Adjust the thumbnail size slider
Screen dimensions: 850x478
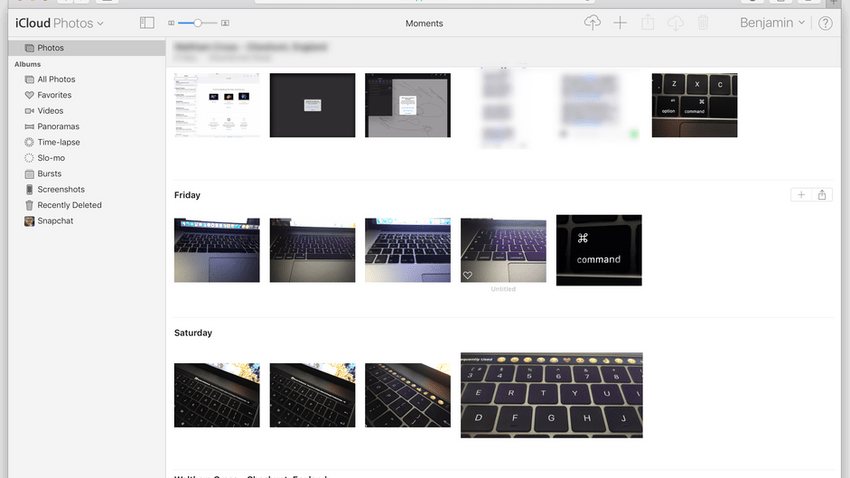point(197,23)
